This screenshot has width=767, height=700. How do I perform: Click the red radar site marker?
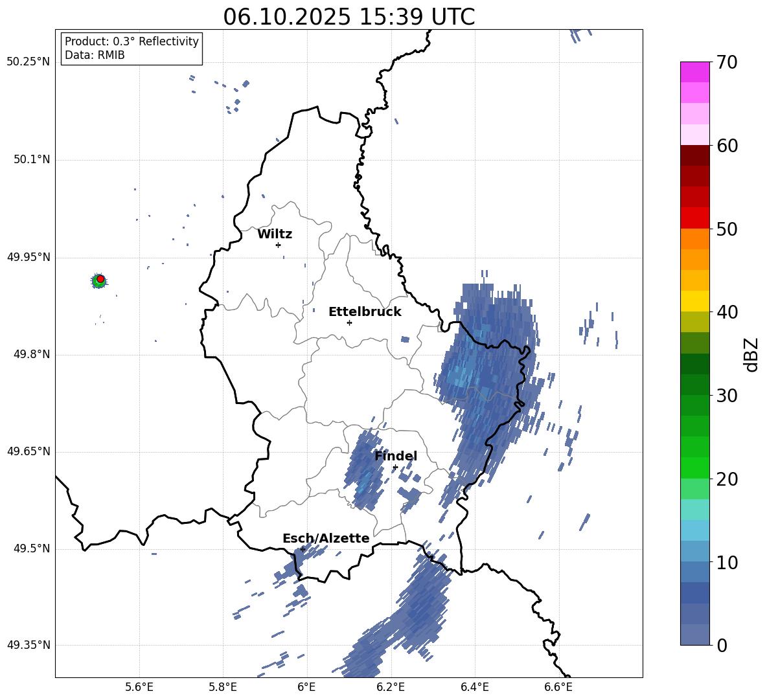point(100,279)
